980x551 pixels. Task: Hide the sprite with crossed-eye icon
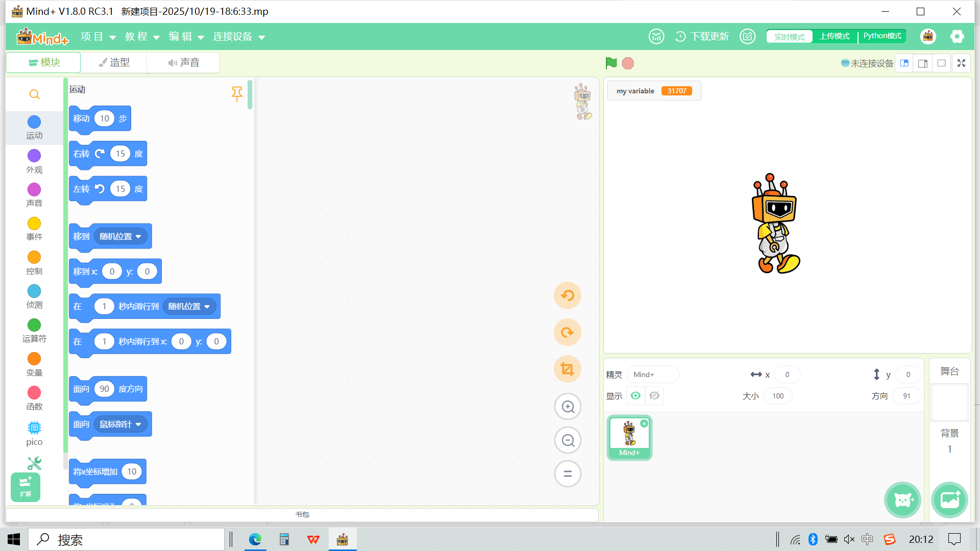[654, 395]
